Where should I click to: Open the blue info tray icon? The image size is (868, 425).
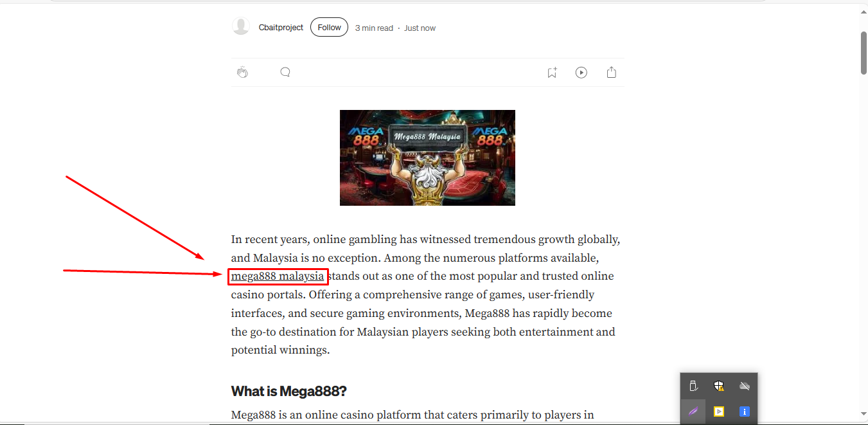tap(745, 411)
